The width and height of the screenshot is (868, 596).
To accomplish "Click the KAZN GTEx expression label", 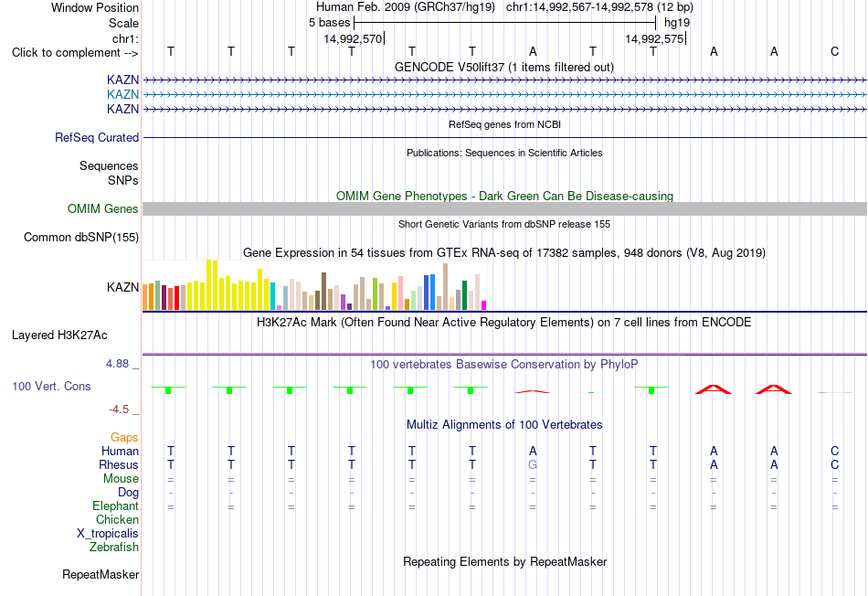I will point(122,287).
